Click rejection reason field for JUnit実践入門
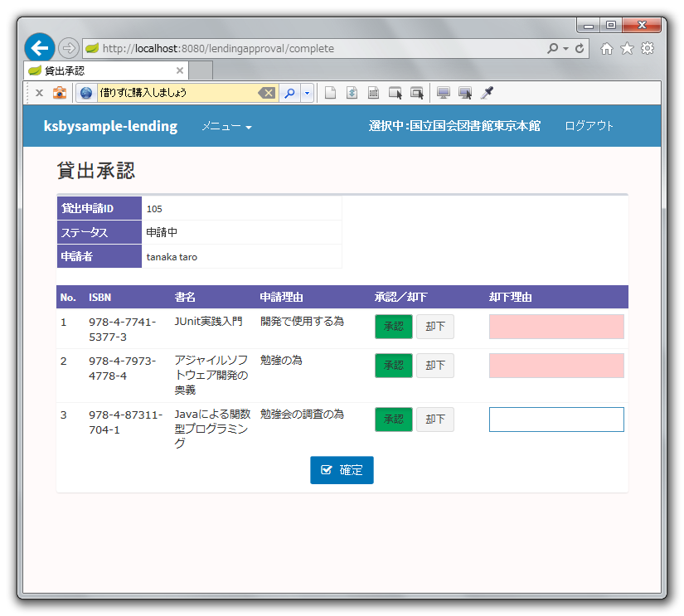 pos(556,327)
